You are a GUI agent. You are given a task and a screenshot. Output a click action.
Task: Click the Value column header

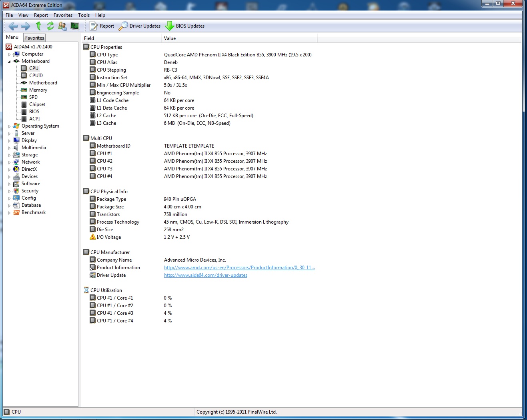(x=239, y=38)
